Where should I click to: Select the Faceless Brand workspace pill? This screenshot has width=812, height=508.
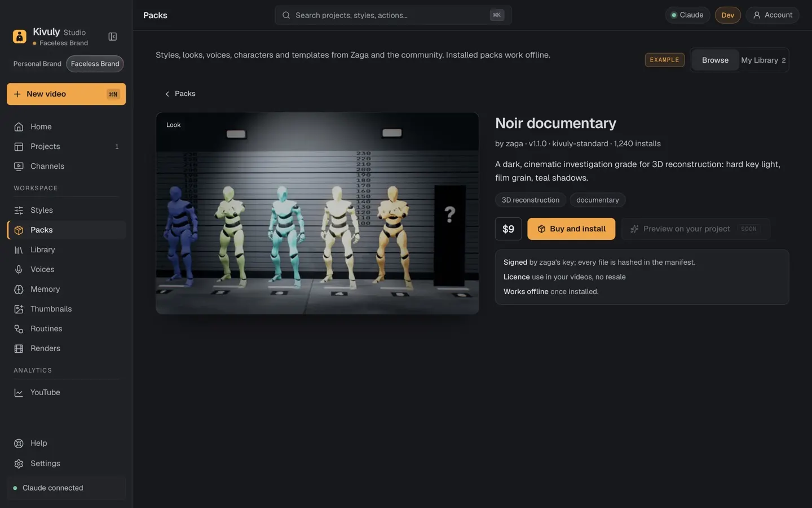pyautogui.click(x=95, y=64)
